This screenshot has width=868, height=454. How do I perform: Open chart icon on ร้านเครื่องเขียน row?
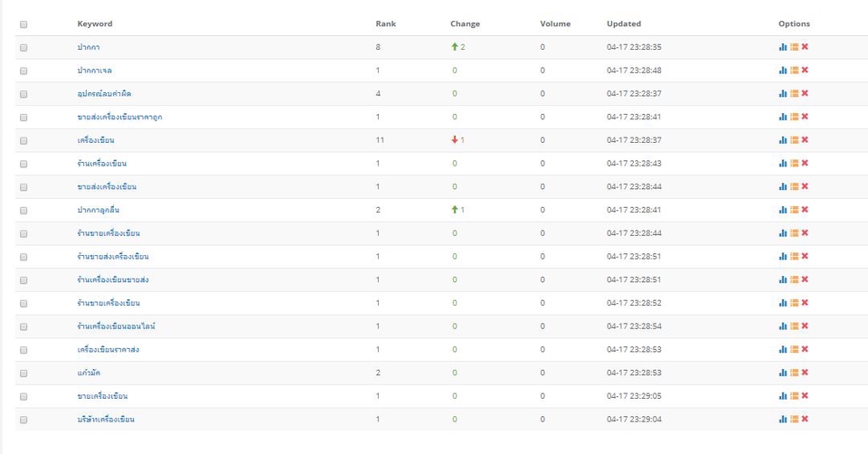(x=783, y=164)
